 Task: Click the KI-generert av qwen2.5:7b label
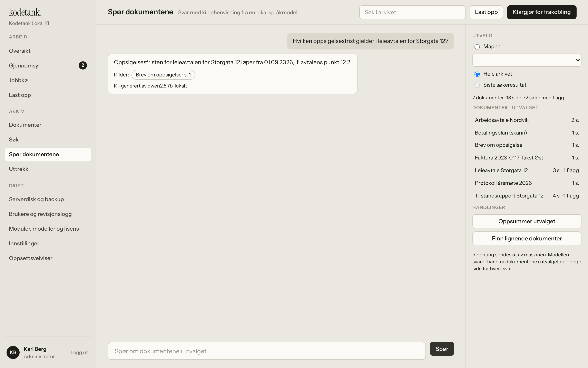tap(150, 86)
